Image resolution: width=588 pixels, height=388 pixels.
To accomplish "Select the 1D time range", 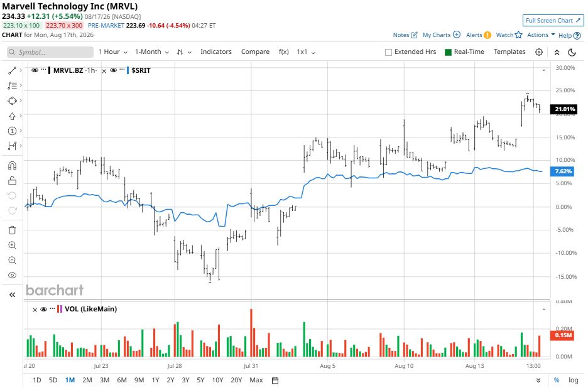I will (x=36, y=380).
